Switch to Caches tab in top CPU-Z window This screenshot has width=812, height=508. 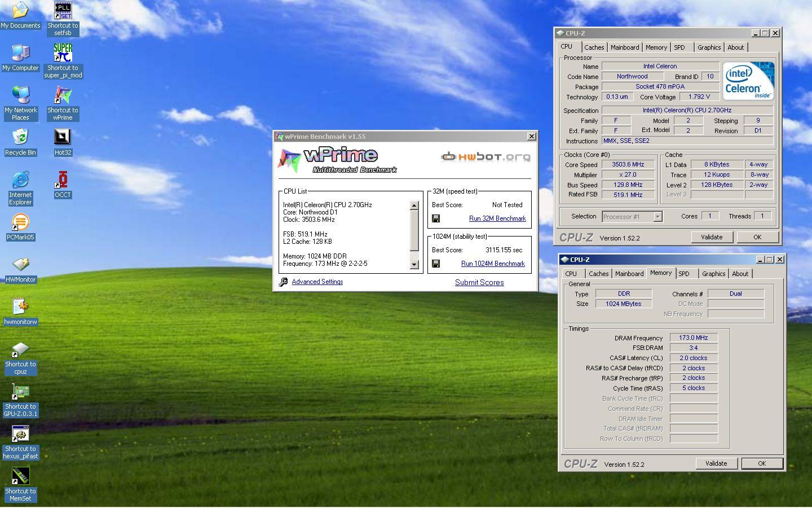pos(594,47)
